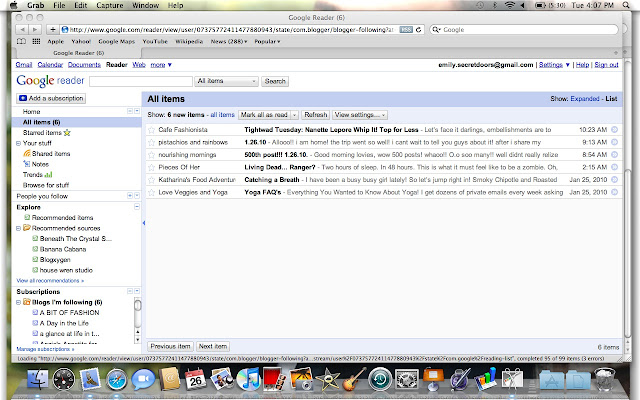This screenshot has width=640, height=400.
Task: Click the Search button
Action: point(275,81)
